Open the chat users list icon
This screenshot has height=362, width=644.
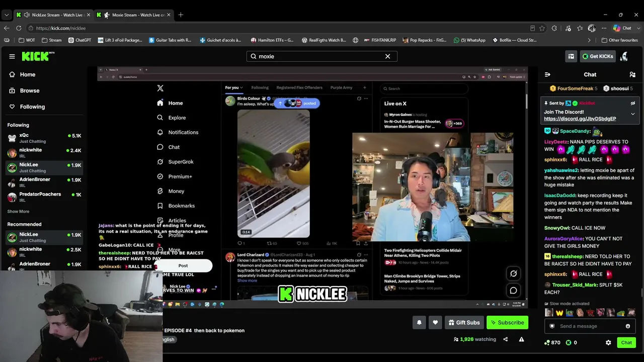(632, 74)
